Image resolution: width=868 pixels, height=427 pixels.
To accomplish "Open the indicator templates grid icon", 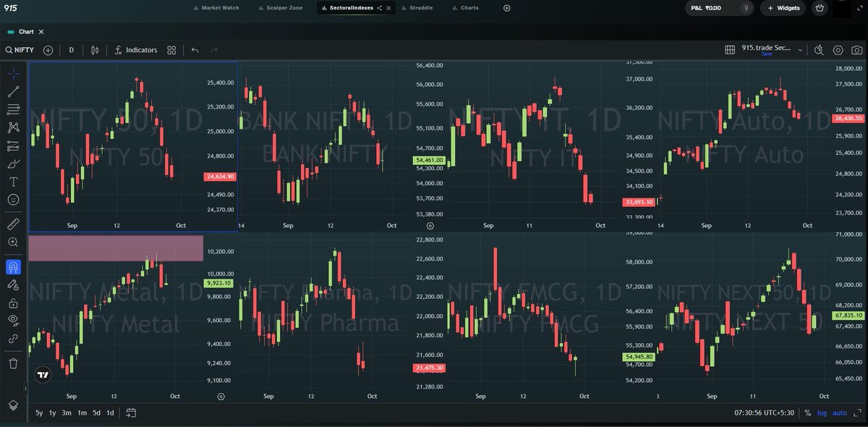I will click(x=171, y=50).
